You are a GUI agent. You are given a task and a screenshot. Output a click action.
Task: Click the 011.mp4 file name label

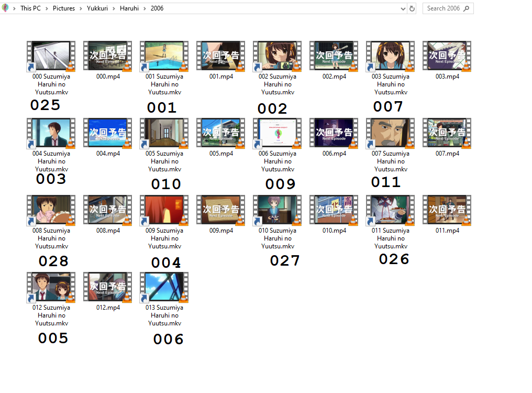(447, 231)
